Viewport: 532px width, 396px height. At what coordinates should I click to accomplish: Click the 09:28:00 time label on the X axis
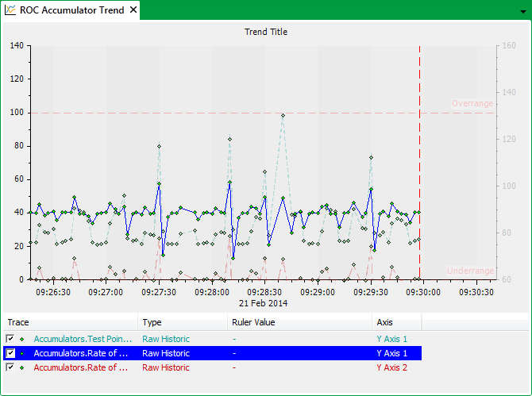[212, 292]
